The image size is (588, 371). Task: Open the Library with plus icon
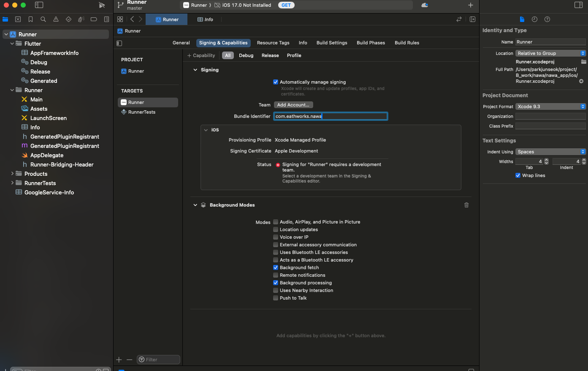point(471,5)
